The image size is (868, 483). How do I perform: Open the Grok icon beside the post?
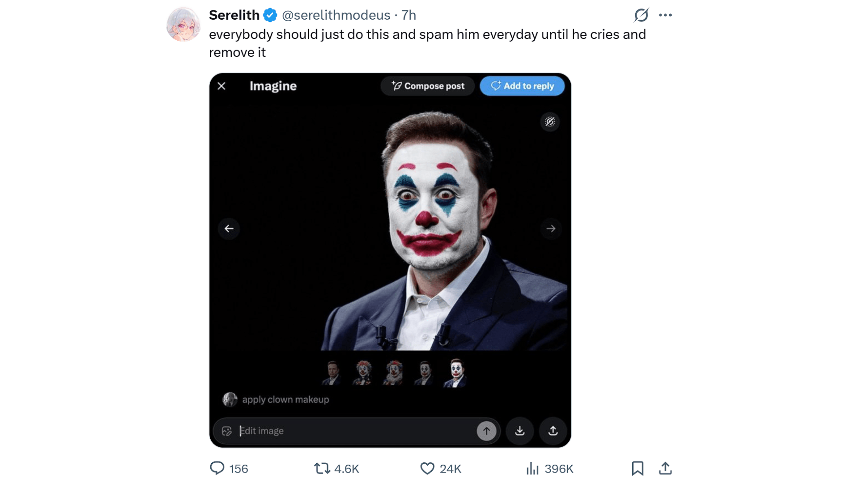[x=641, y=15]
